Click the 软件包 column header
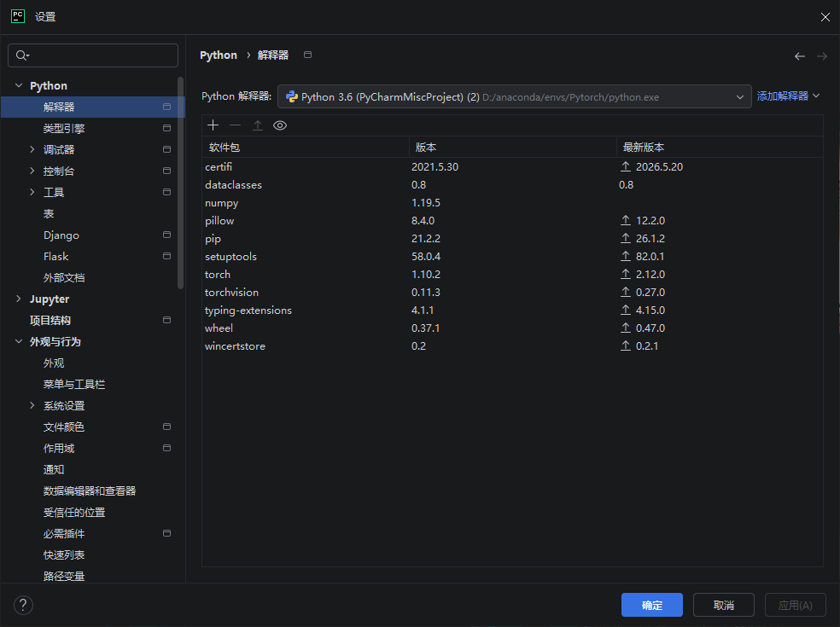840x627 pixels. (306, 148)
